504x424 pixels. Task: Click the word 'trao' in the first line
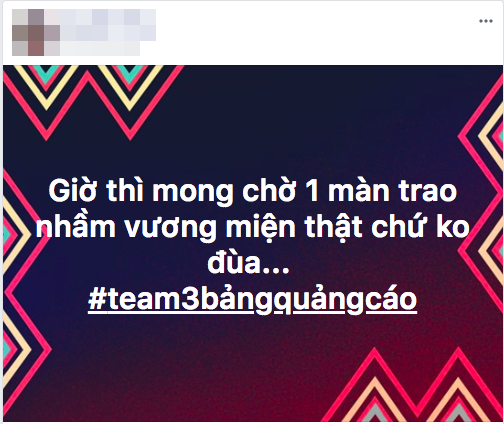click(x=428, y=191)
